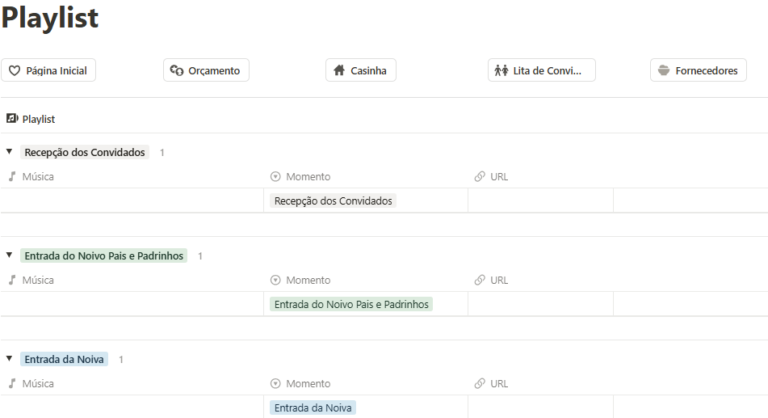
Task: Click the heart icon on Página Inicial
Action: pyautogui.click(x=15, y=71)
